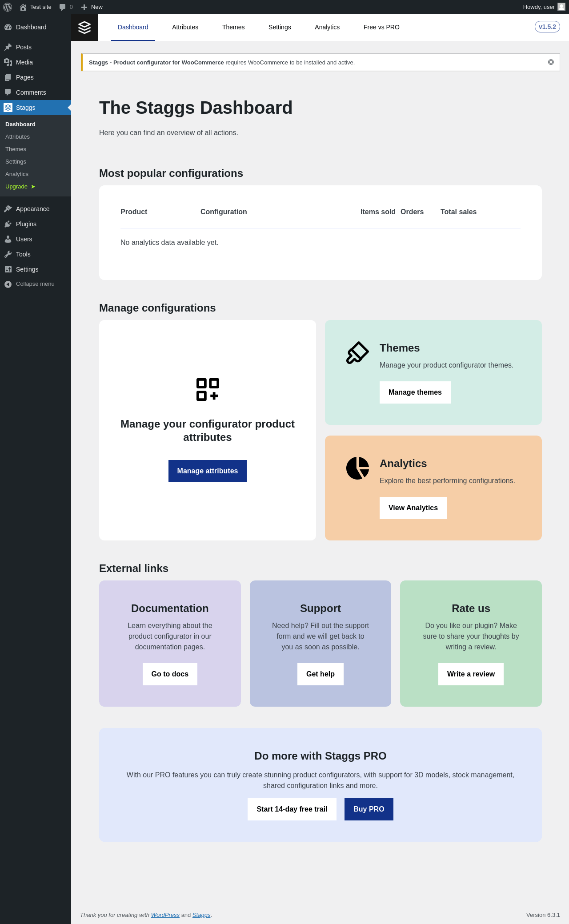Click the 'External links' heading

[x=134, y=568]
